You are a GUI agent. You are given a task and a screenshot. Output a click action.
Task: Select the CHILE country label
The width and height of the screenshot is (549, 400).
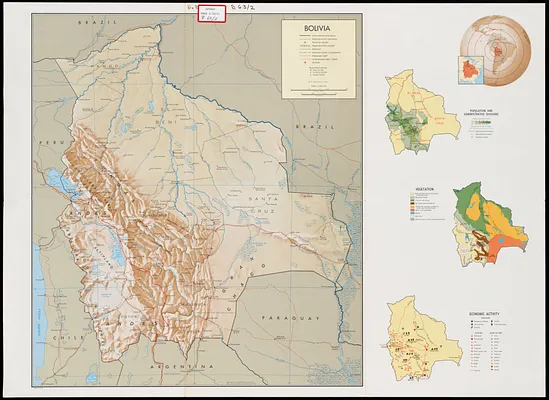pyautogui.click(x=68, y=338)
